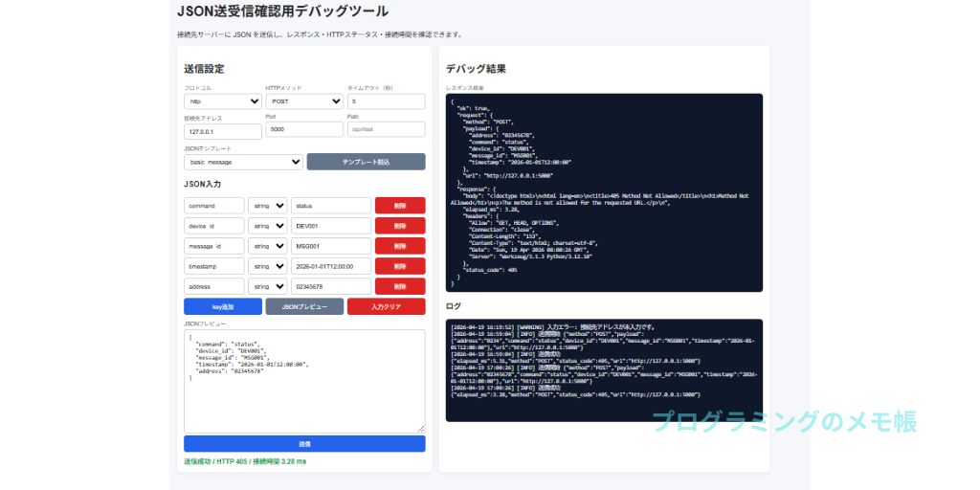Click the timeout seconds input field
Image resolution: width=980 pixels, height=490 pixels.
pyautogui.click(x=386, y=101)
